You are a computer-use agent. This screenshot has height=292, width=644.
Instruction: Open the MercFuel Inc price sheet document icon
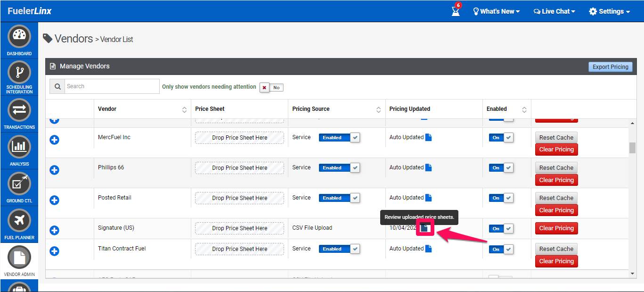coord(428,137)
